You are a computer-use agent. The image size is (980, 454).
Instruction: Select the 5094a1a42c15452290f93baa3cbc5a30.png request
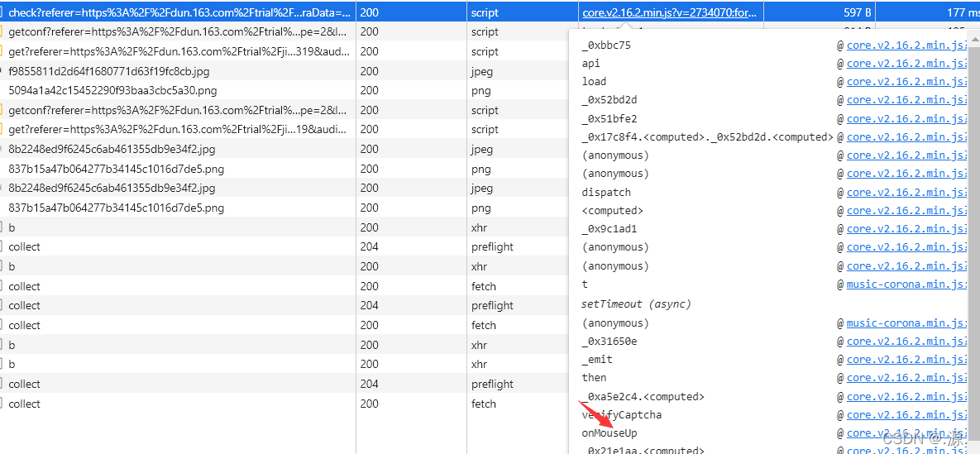pyautogui.click(x=112, y=90)
